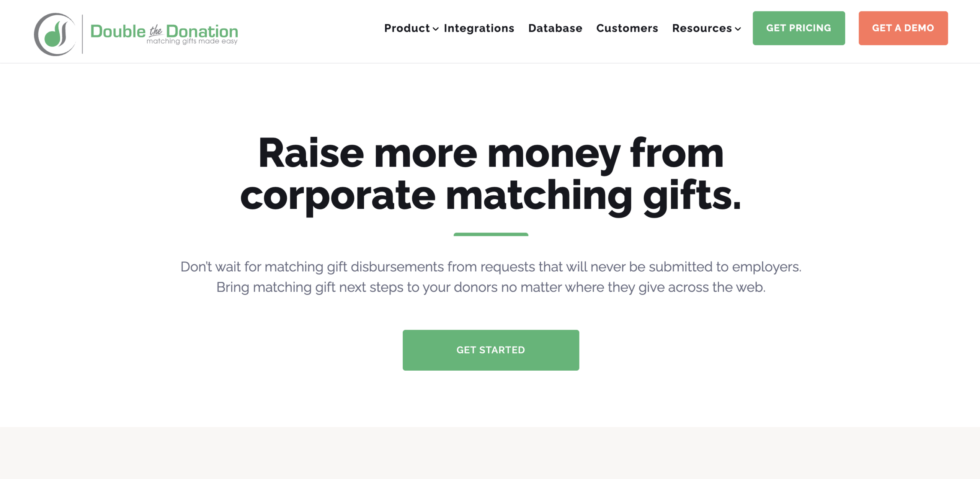Screen dimensions: 980x479
Task: Click the 'matching gifts made easy' tagline
Action: point(192,41)
